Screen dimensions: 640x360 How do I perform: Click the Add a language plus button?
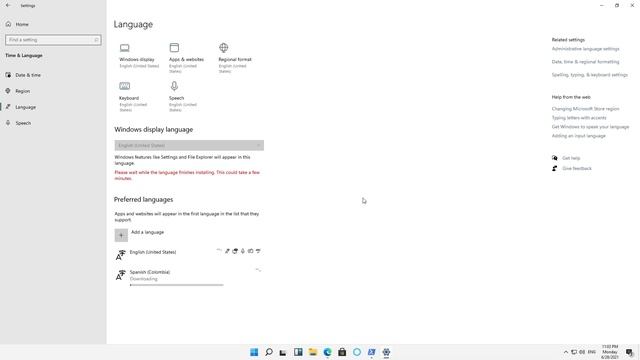121,235
